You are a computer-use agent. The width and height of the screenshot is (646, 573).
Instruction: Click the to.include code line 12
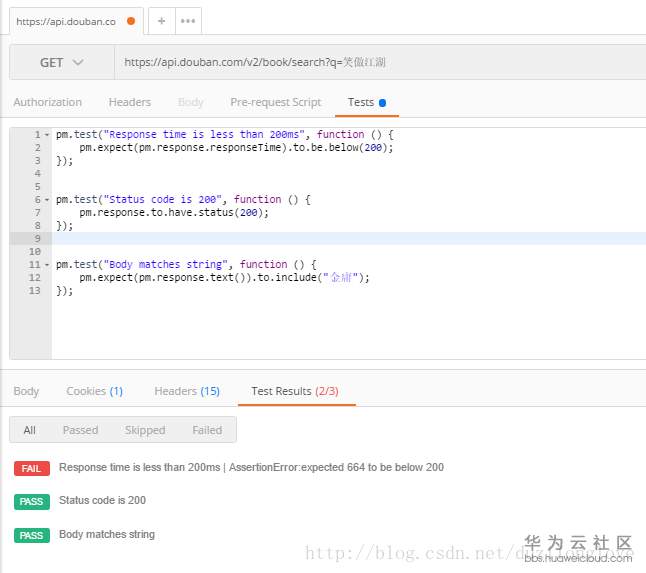click(x=224, y=278)
